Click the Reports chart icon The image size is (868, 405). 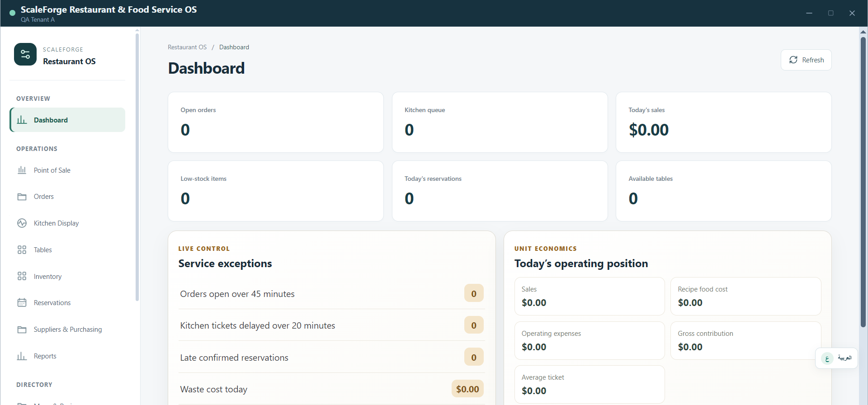[22, 356]
